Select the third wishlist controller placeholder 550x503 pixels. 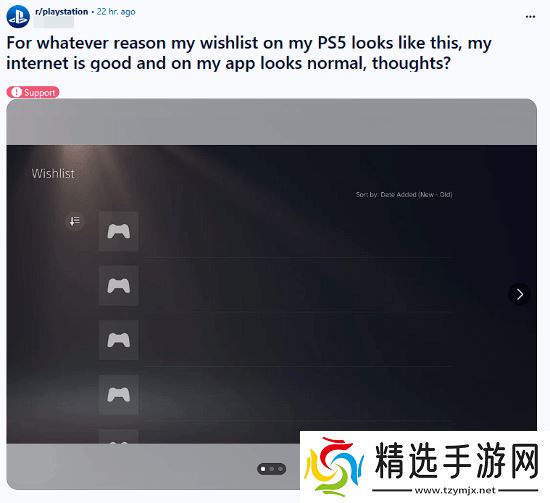click(x=119, y=340)
